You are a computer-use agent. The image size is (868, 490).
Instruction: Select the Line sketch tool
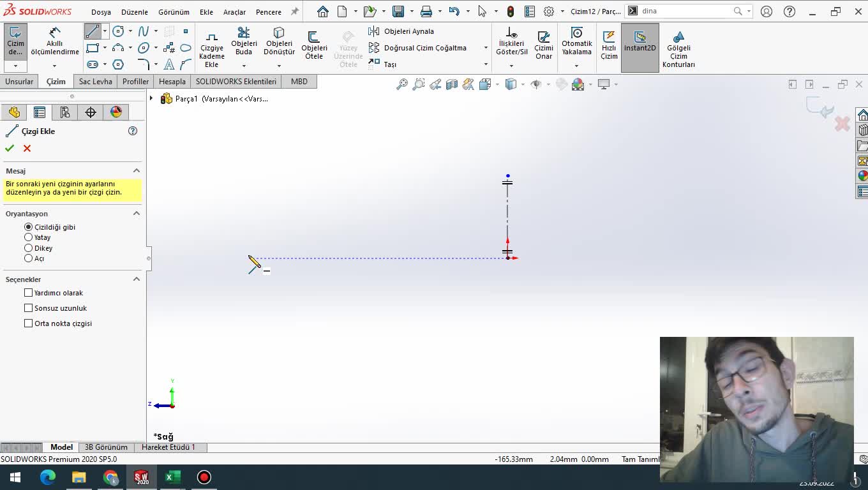point(93,31)
